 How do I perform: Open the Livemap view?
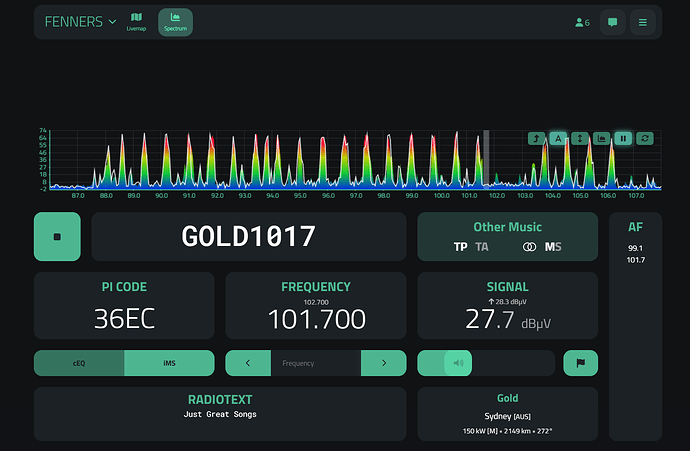pos(136,22)
